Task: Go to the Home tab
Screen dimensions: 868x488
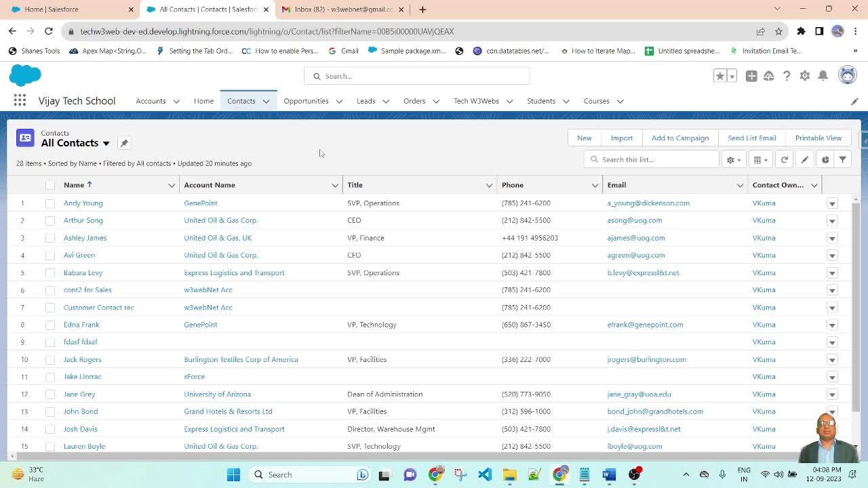Action: coord(203,101)
